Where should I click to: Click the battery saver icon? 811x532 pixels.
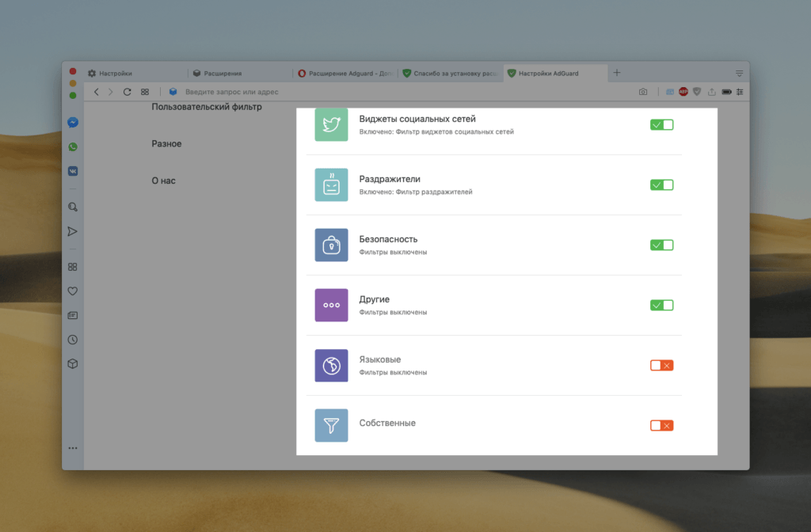(x=727, y=92)
